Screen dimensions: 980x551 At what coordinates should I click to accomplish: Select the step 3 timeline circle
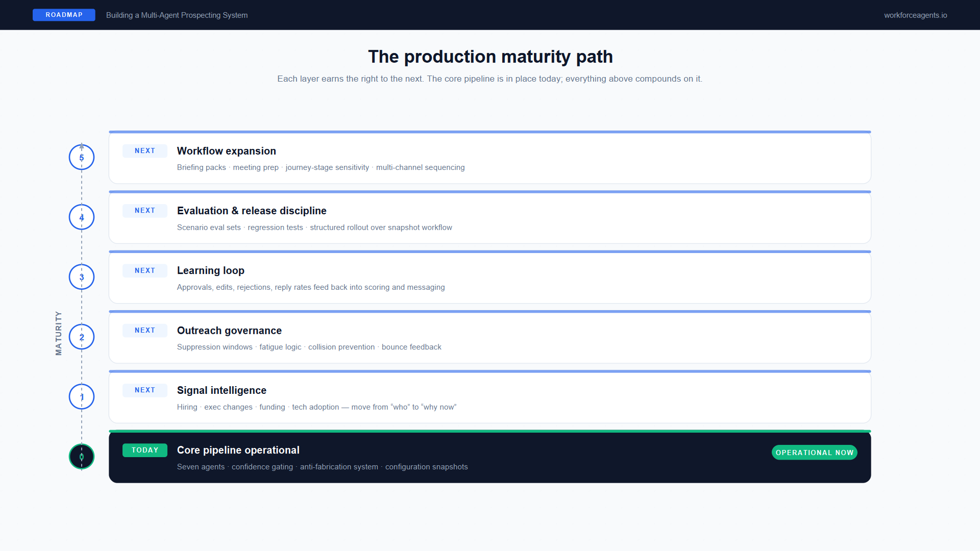tap(82, 277)
